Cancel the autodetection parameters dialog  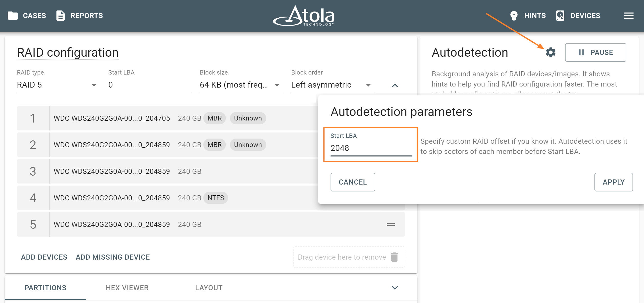click(353, 182)
